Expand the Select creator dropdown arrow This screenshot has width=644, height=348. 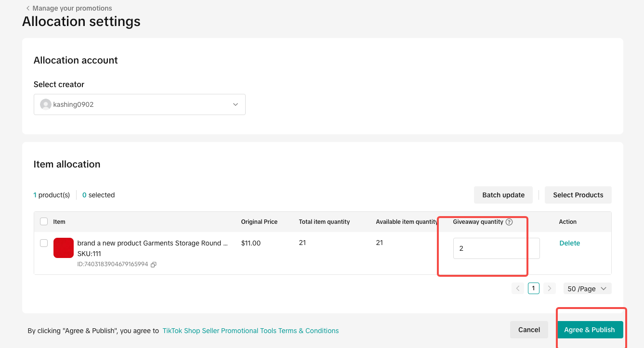[236, 104]
